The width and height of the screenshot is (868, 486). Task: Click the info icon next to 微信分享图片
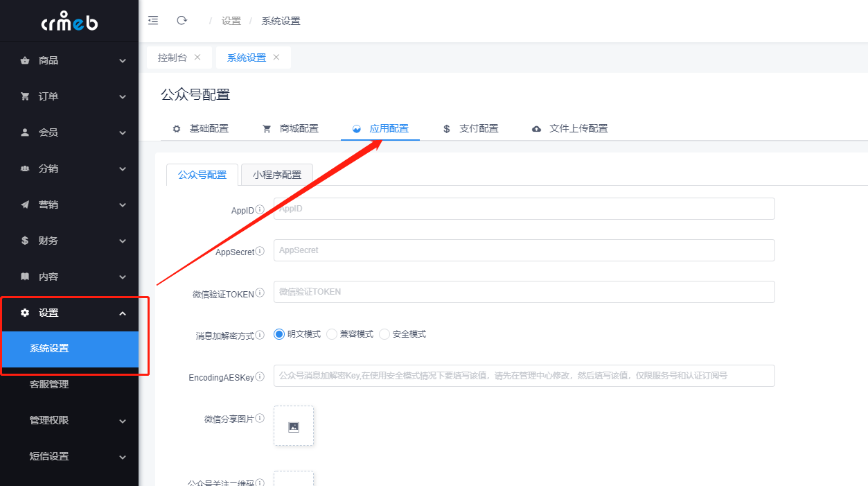coord(260,418)
